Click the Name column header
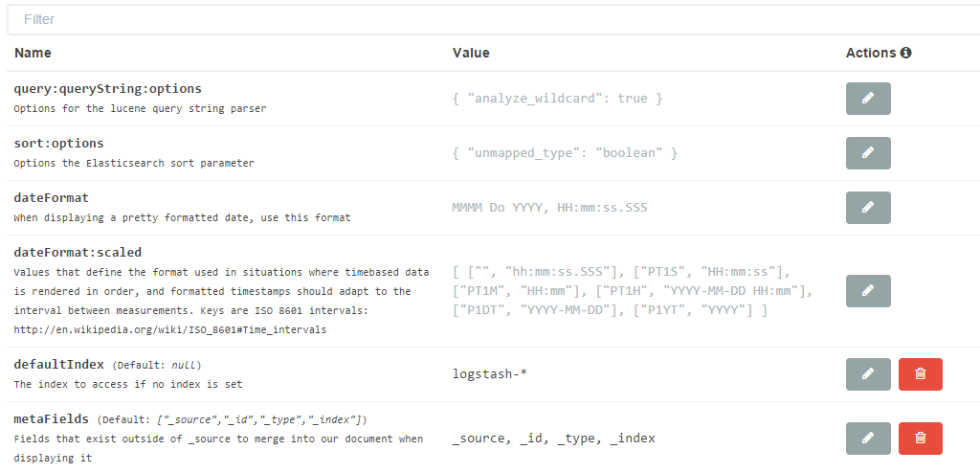Viewport: 980px width, 473px height. (33, 54)
